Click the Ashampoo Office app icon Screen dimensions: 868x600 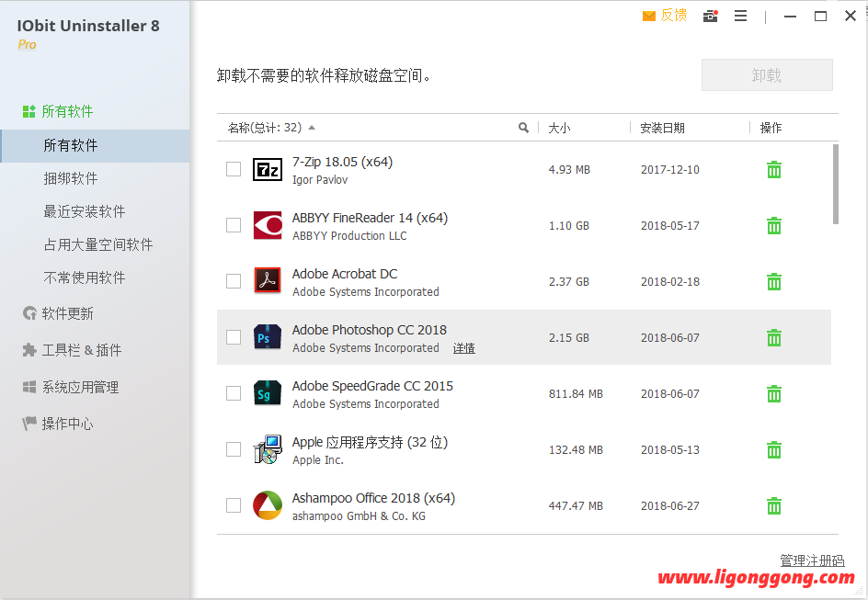click(x=268, y=505)
